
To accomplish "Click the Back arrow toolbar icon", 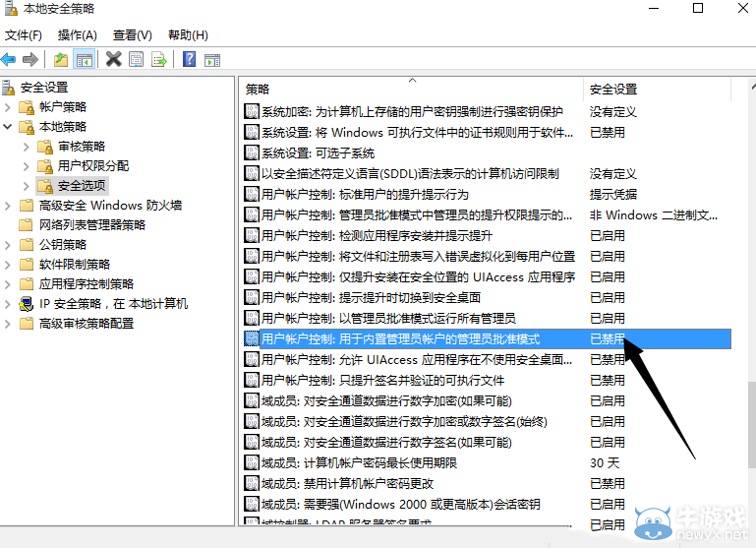I will [9, 59].
